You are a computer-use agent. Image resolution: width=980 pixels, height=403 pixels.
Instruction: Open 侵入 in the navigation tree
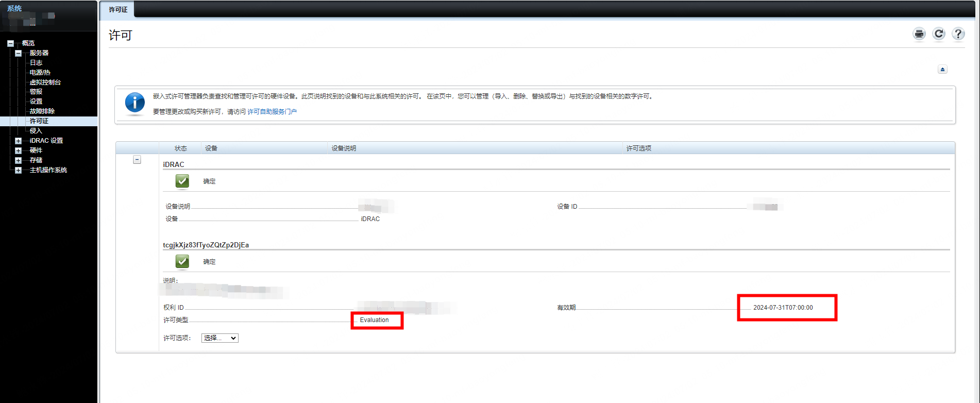36,131
